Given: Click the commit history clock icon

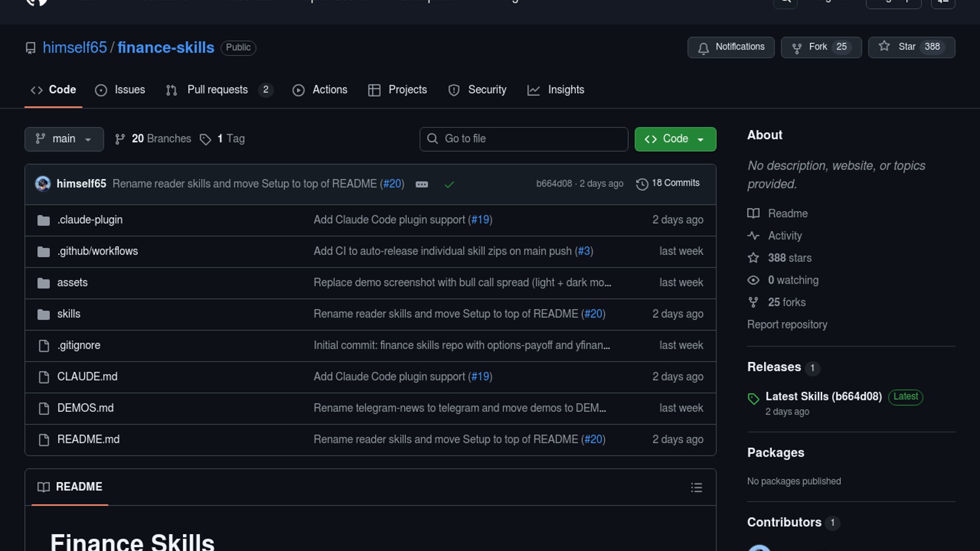Looking at the screenshot, I should [x=642, y=184].
